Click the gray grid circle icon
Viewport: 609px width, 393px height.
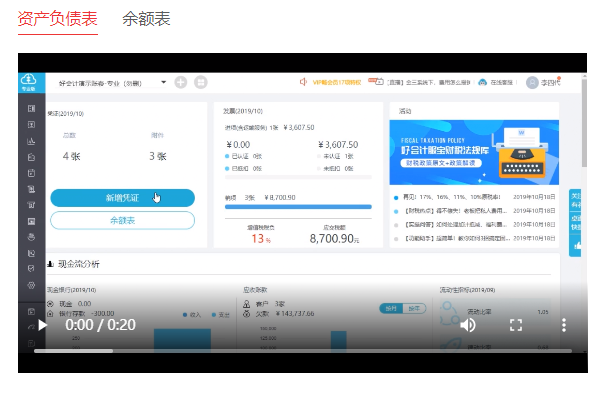coord(201,82)
